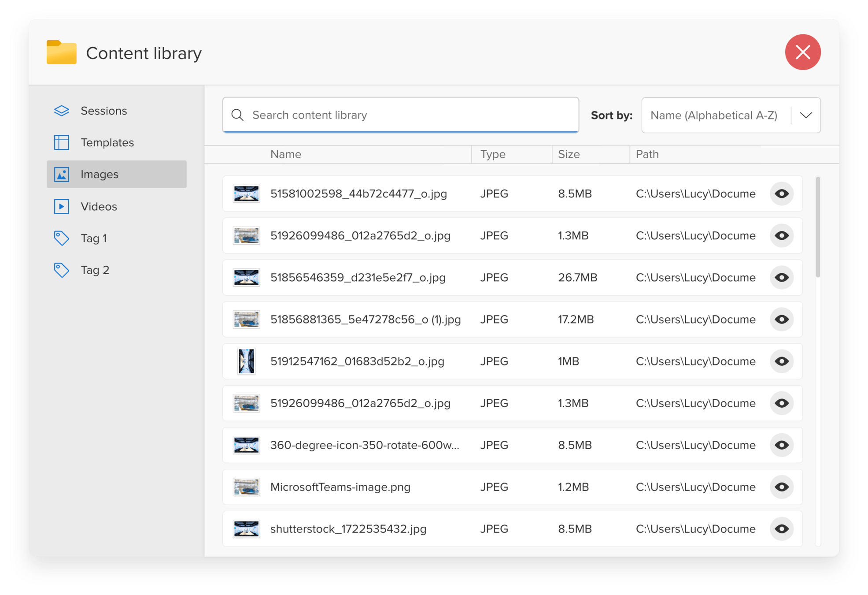Click the Tag 2 label icon
The width and height of the screenshot is (868, 595).
(x=61, y=270)
